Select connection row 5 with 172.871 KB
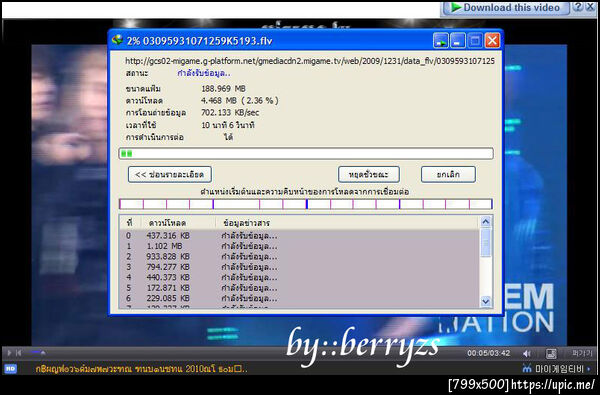This screenshot has height=395, width=600. (x=299, y=287)
